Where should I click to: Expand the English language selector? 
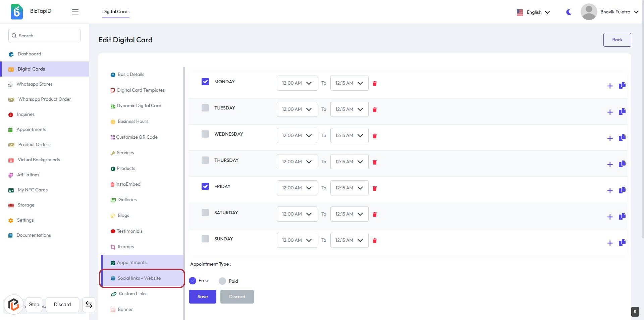(533, 12)
